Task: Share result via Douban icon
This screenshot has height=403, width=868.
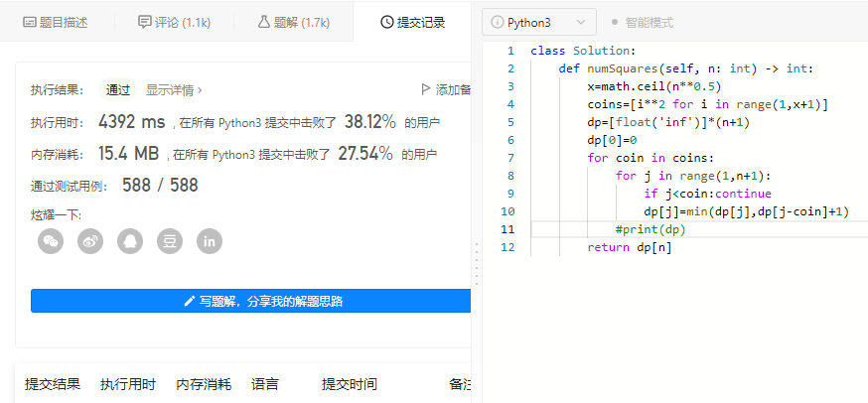Action: point(170,241)
